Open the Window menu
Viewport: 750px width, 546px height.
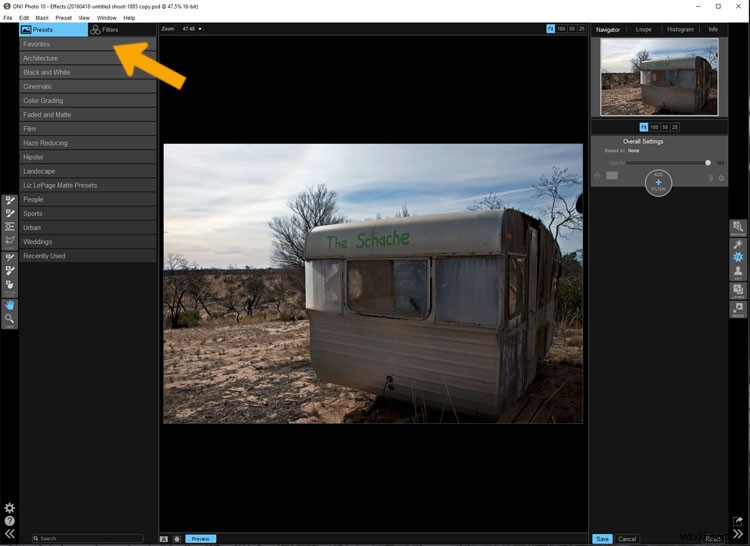(107, 18)
